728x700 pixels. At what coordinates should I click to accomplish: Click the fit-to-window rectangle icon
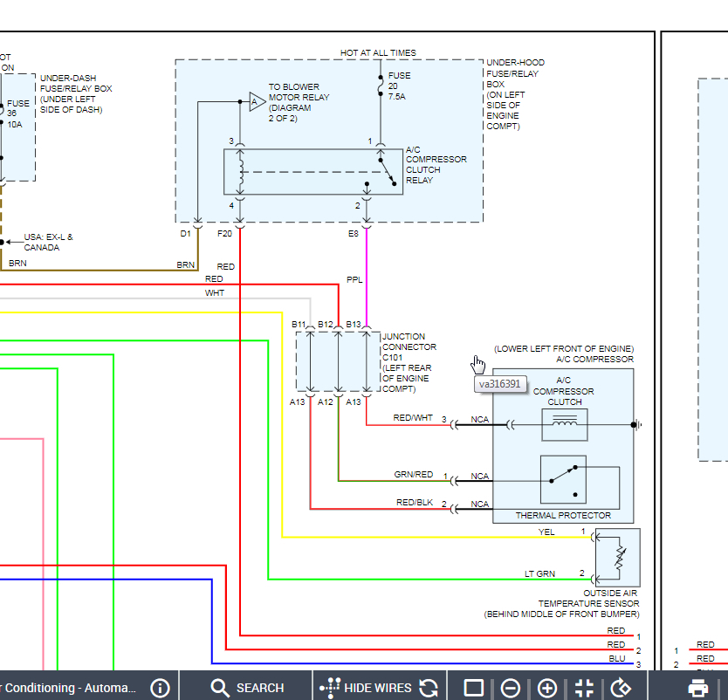[474, 688]
